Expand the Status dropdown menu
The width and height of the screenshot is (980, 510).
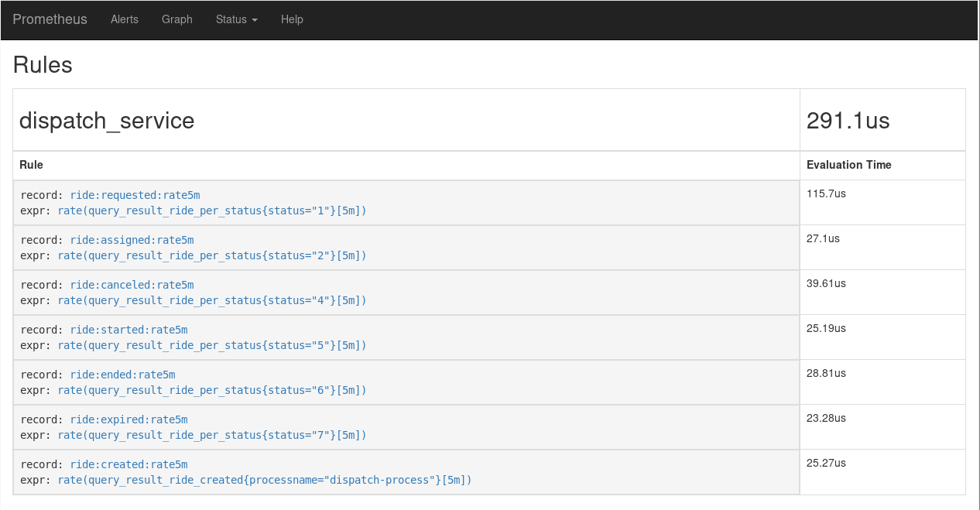coord(237,19)
